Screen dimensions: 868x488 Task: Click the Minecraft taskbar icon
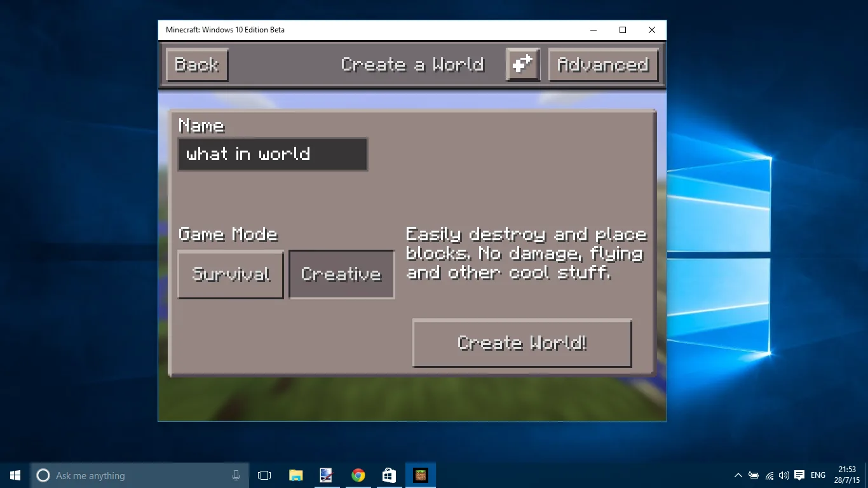pos(421,475)
